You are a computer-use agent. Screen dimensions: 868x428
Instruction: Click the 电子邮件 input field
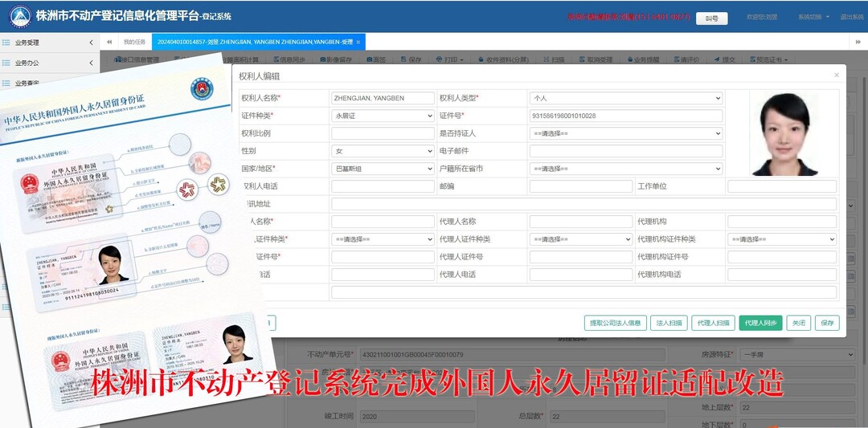click(625, 151)
